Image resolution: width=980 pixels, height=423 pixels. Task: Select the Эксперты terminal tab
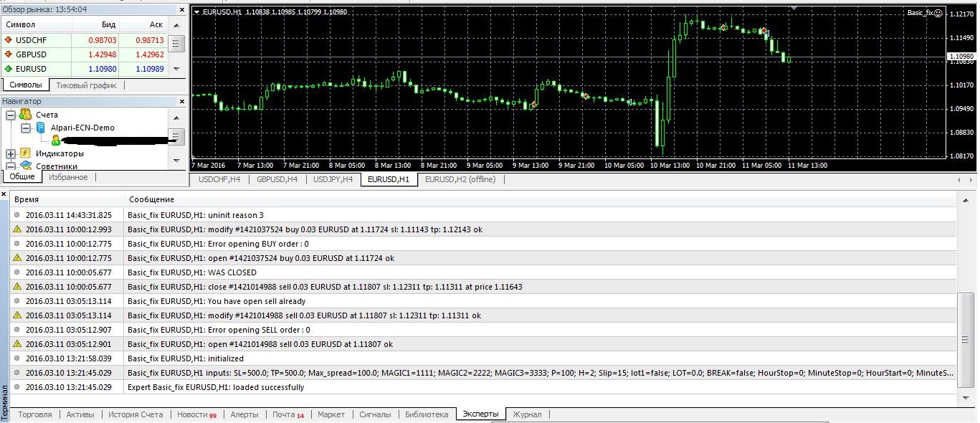480,414
